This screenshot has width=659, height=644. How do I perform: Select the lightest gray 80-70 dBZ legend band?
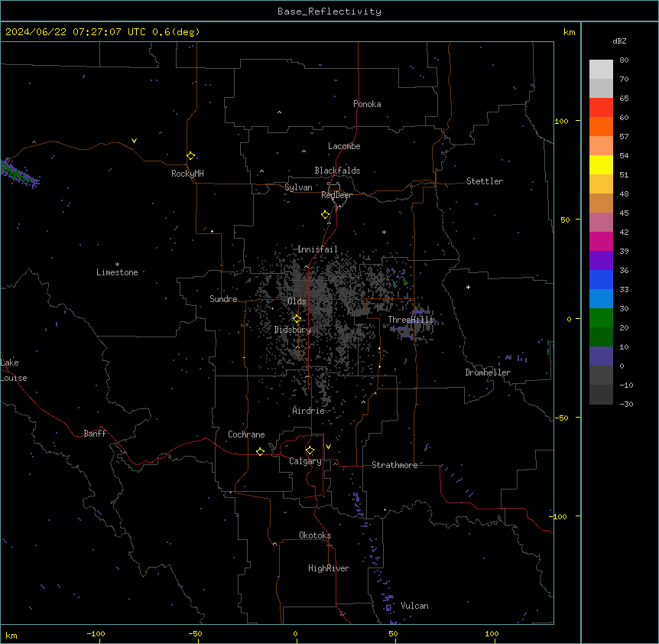coord(601,69)
